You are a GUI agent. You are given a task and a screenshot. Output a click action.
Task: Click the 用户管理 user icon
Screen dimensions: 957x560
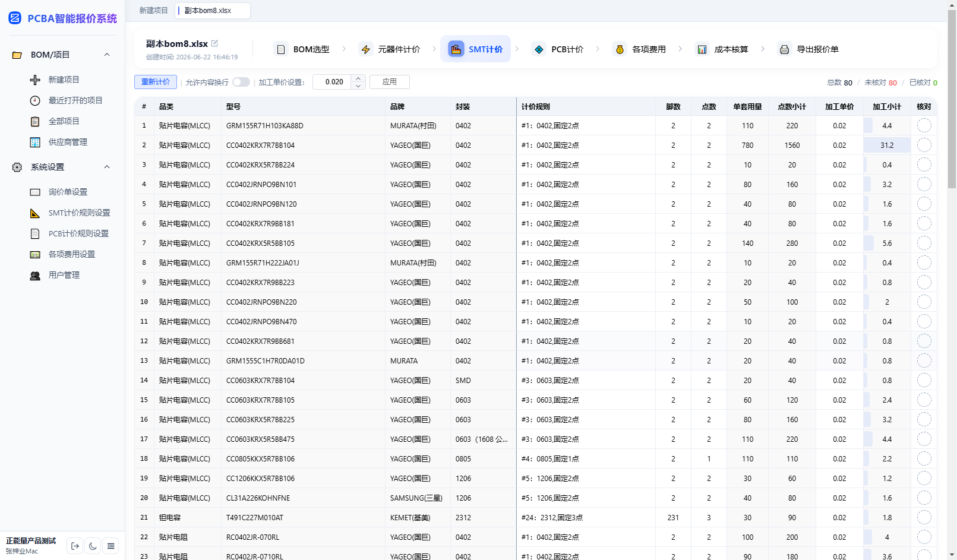tap(35, 275)
